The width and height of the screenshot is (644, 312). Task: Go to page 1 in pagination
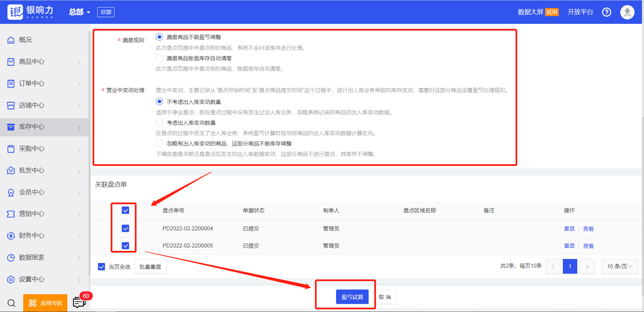pyautogui.click(x=570, y=266)
